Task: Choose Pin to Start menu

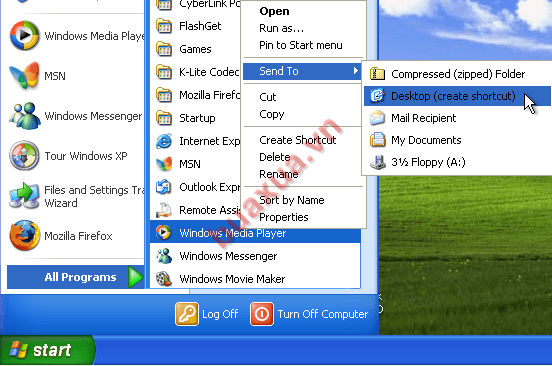Action: pos(301,45)
